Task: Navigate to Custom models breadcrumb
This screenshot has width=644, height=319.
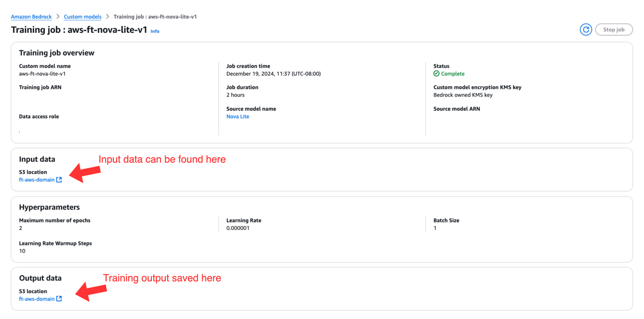Action: [x=82, y=17]
